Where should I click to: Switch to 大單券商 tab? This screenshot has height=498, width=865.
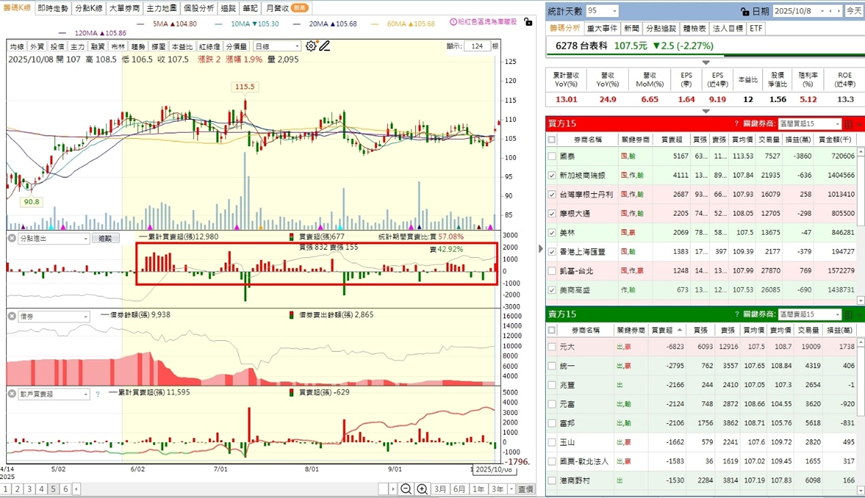124,8
